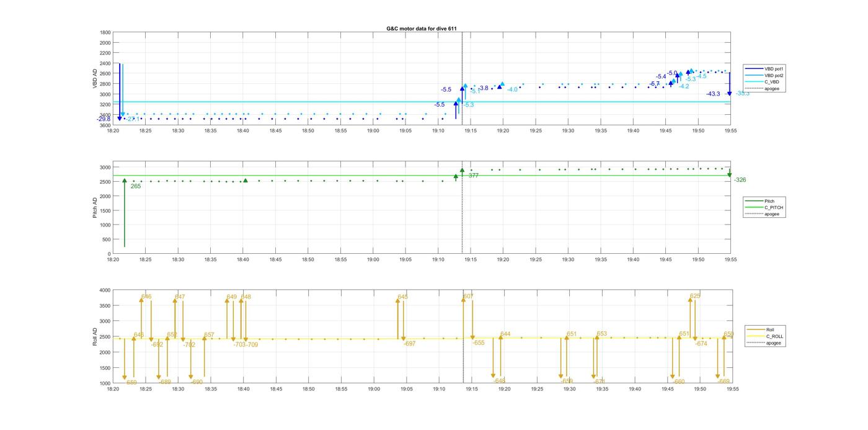Click the "3200" y-axis tick label

click(105, 105)
